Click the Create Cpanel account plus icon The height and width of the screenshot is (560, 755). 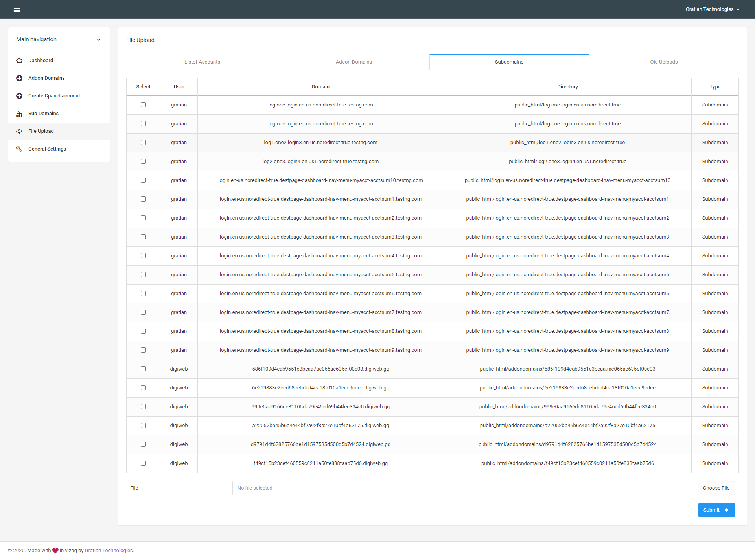click(19, 96)
